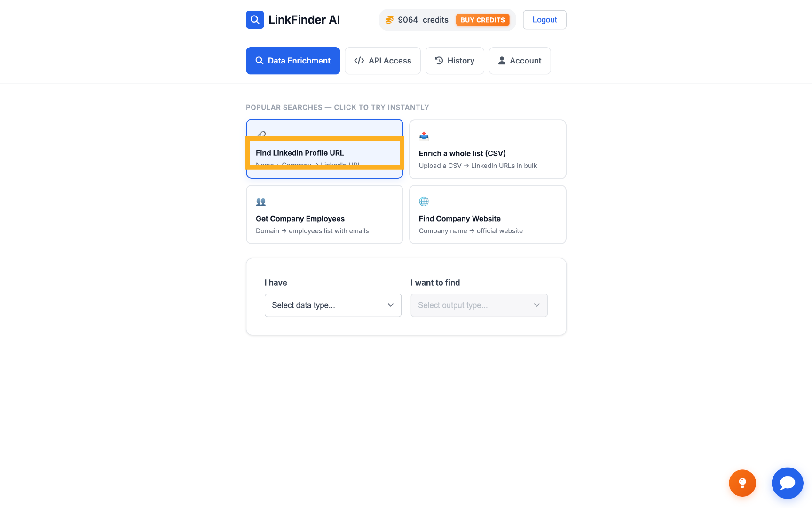Click the globe icon on Website card

[x=424, y=201]
